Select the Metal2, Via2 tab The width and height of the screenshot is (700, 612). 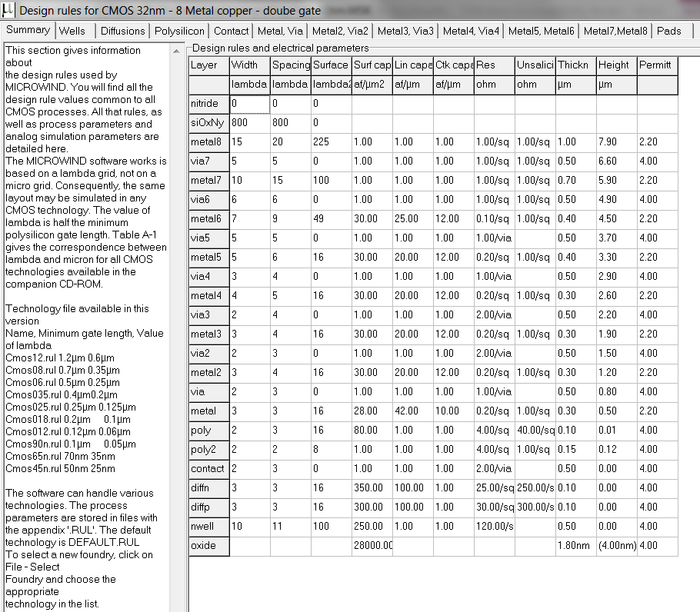tap(340, 31)
